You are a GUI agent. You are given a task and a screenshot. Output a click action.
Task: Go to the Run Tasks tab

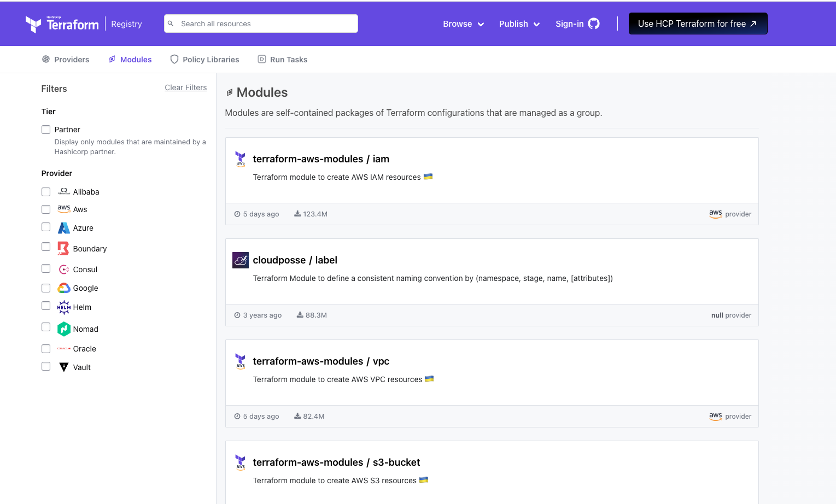point(283,59)
